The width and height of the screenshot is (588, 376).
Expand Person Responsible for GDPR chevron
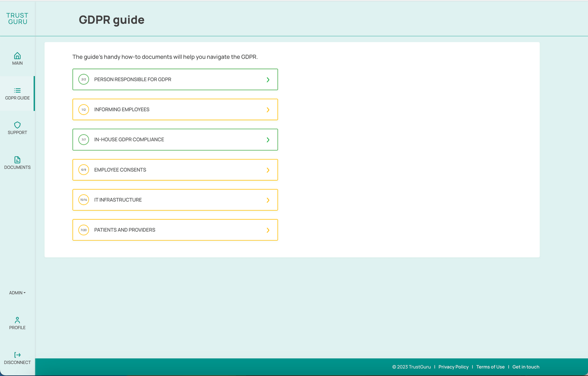(268, 80)
